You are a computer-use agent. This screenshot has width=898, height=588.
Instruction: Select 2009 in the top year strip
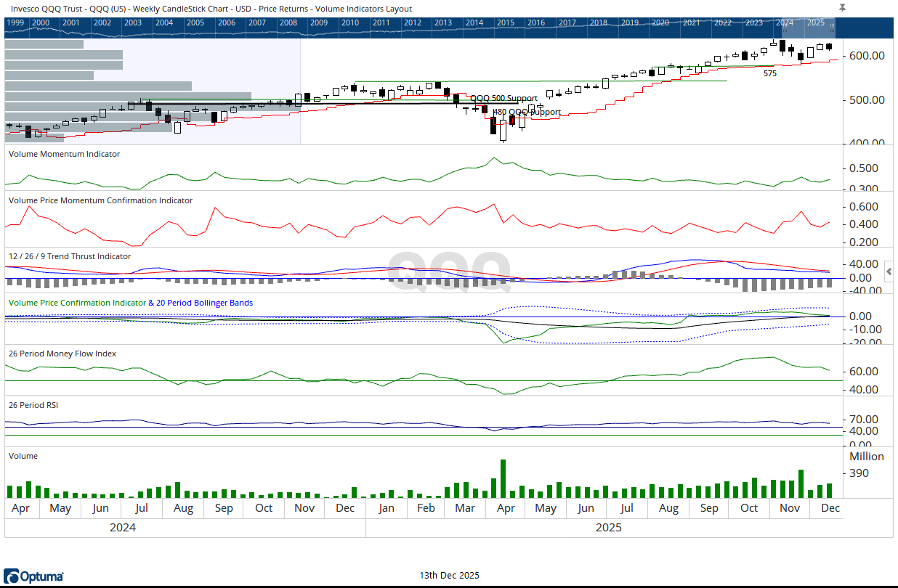point(318,23)
